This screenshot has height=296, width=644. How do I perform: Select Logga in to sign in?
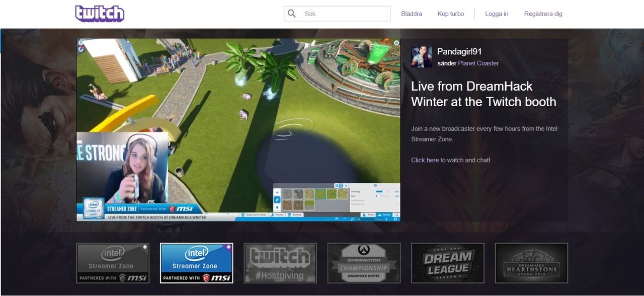point(497,14)
